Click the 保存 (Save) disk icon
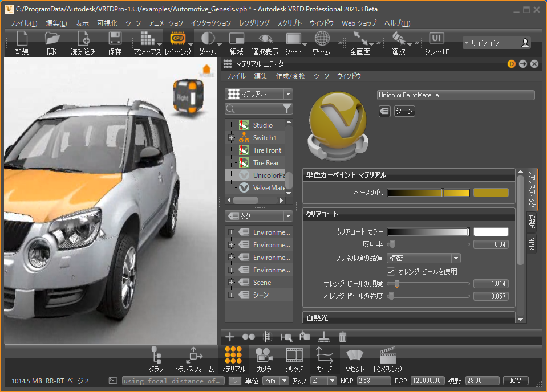 coord(115,39)
